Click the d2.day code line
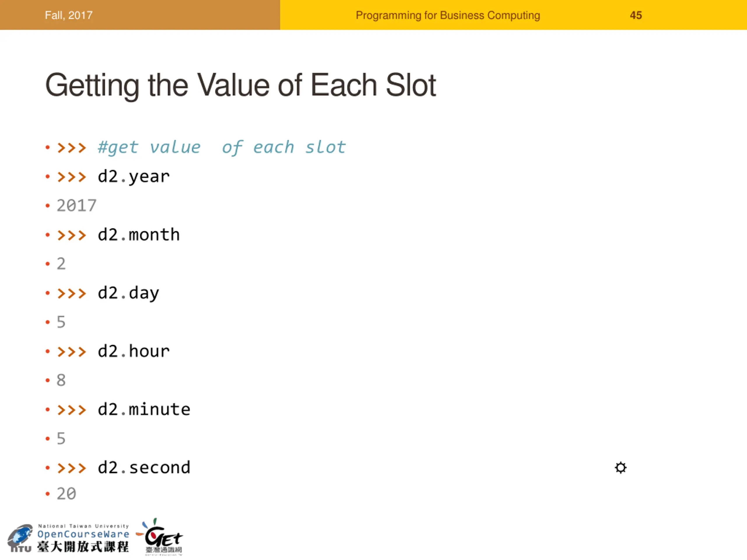The image size is (747, 560). pos(128,293)
